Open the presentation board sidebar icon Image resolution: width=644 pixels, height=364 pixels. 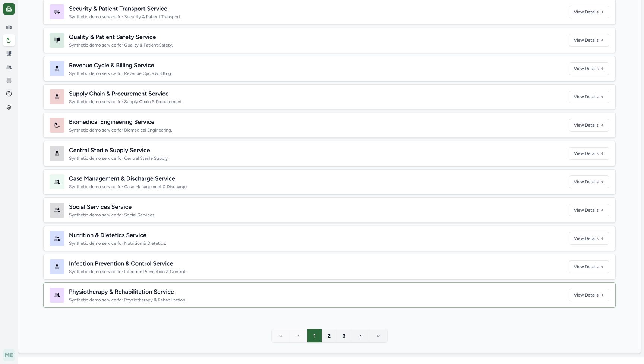pos(9,80)
